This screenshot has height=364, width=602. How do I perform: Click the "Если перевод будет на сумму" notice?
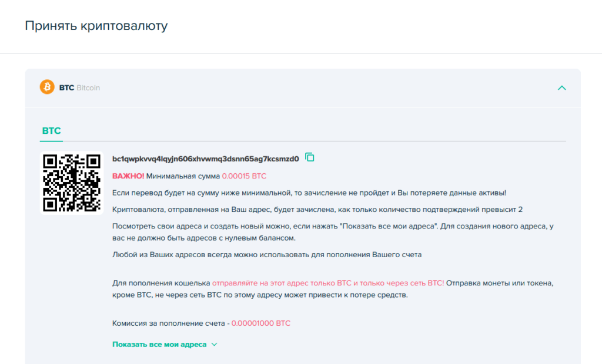coord(309,193)
